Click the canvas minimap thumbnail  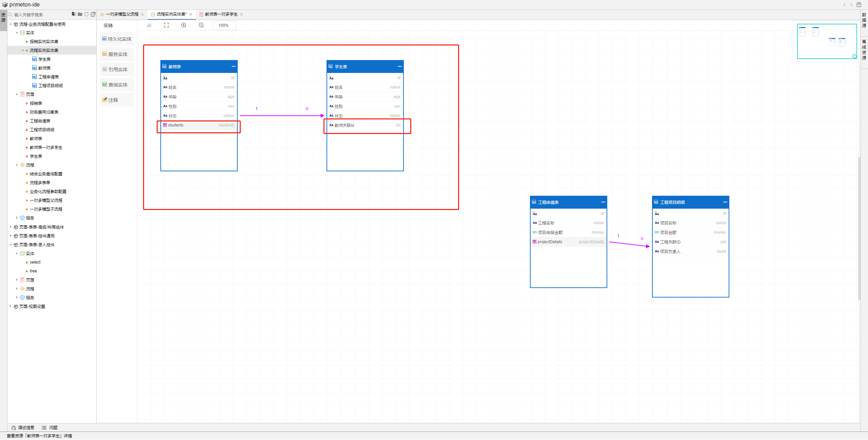827,41
